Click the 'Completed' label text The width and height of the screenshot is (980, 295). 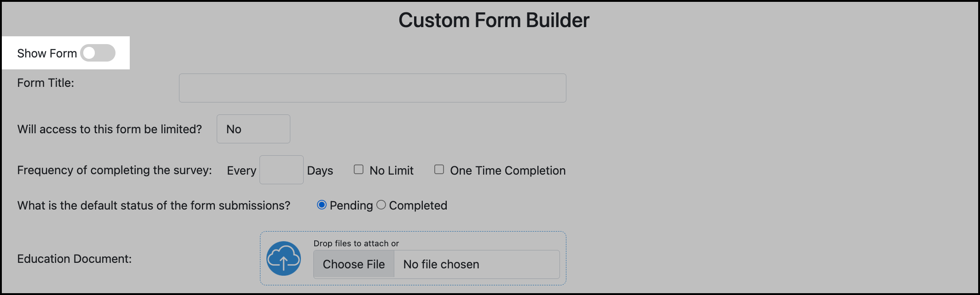[418, 205]
